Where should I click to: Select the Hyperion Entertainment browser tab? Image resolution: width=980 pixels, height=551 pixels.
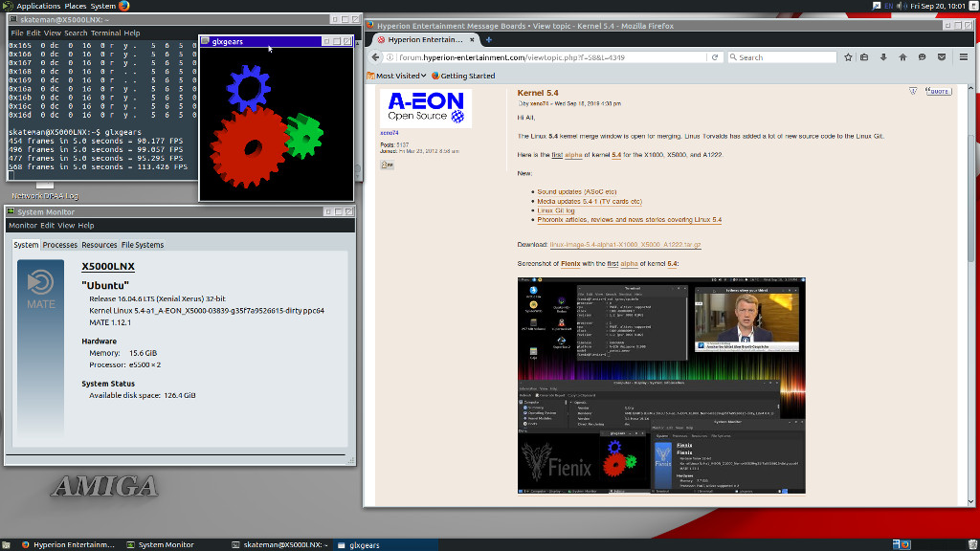click(426, 39)
